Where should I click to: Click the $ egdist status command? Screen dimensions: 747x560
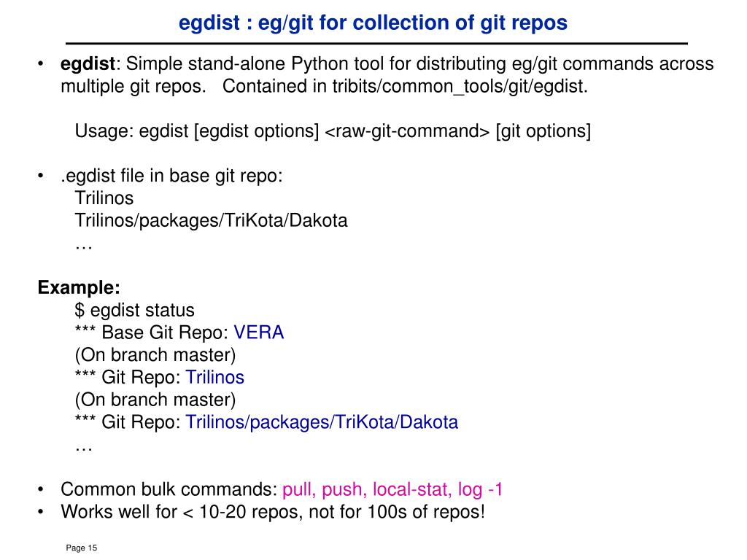point(135,311)
